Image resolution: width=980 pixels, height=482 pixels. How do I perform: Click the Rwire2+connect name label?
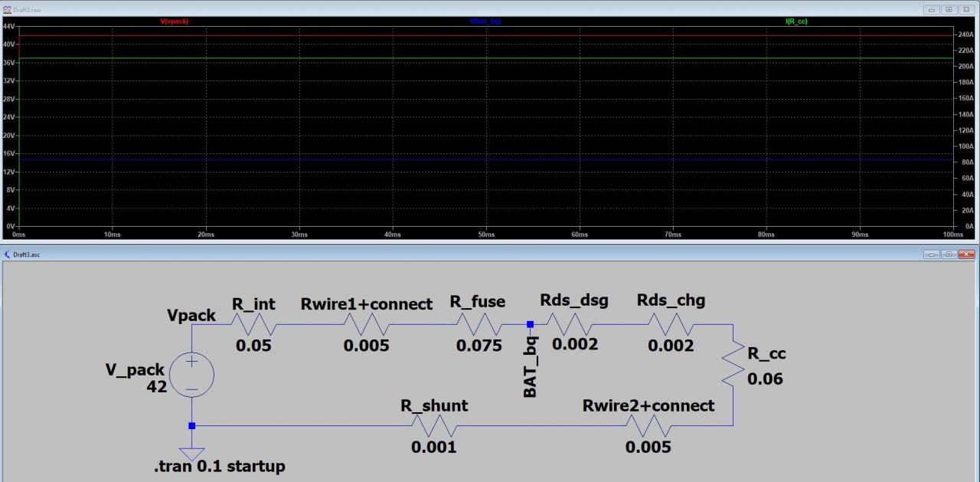(x=648, y=405)
